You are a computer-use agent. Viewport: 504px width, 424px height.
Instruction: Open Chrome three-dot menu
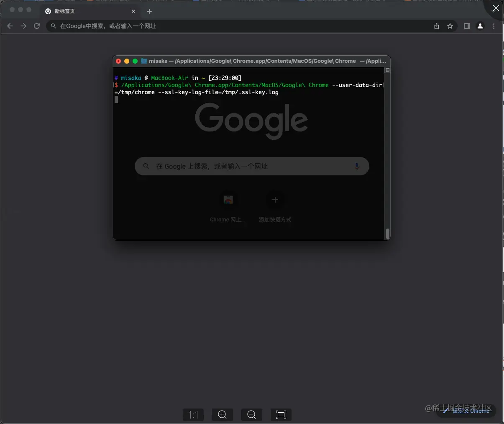point(494,26)
